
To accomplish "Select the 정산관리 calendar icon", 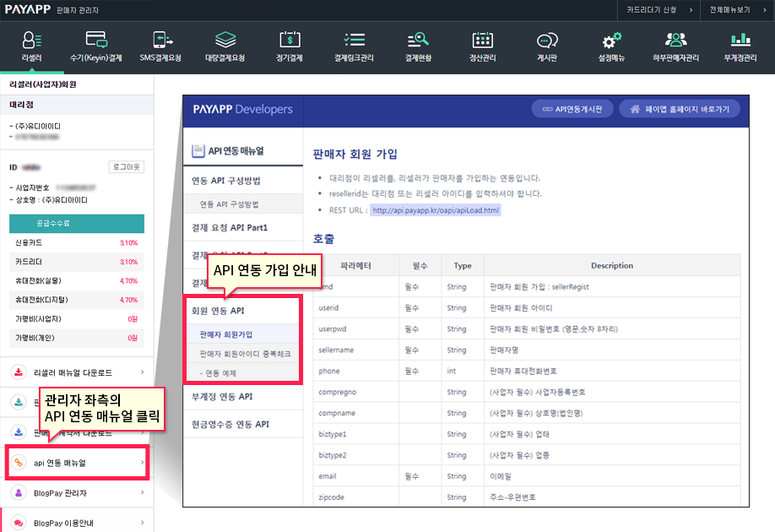I will coord(482,40).
